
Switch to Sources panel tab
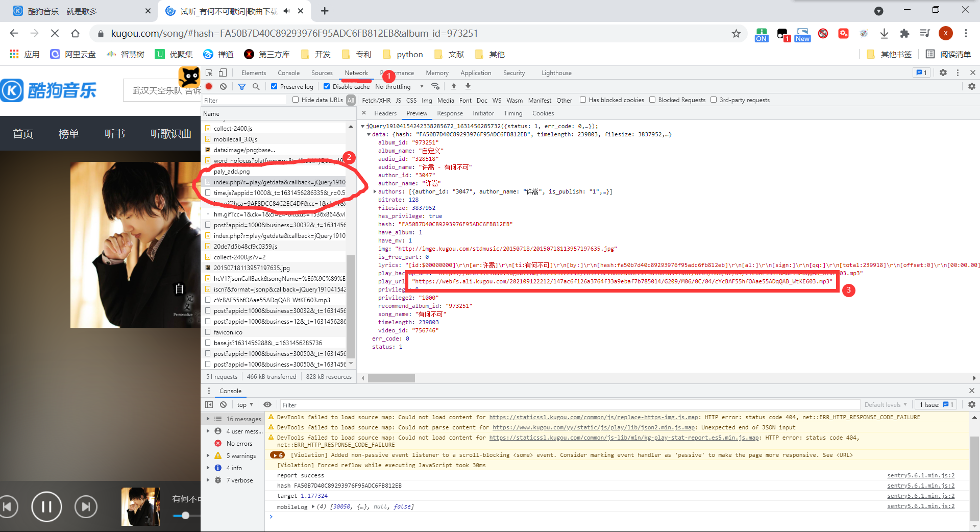coord(322,73)
